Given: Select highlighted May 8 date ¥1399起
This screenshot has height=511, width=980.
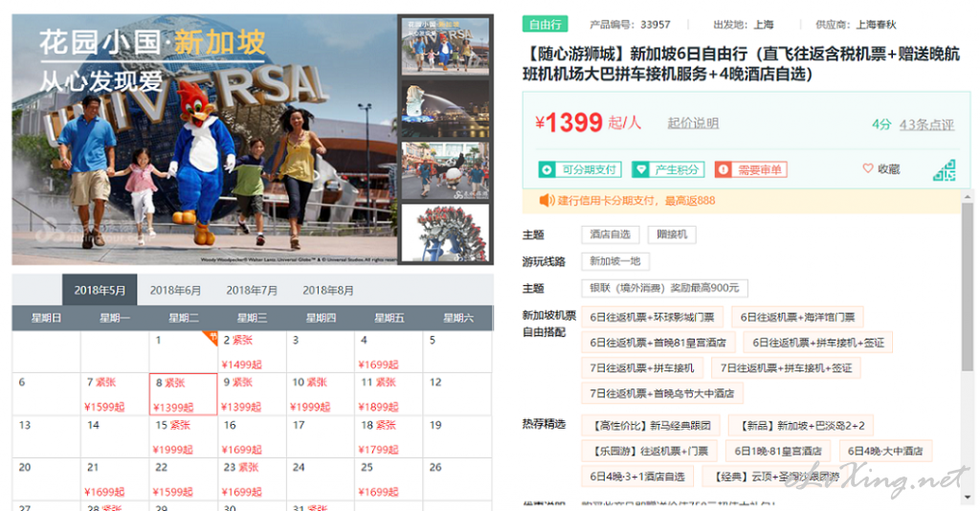Looking at the screenshot, I should (x=183, y=394).
